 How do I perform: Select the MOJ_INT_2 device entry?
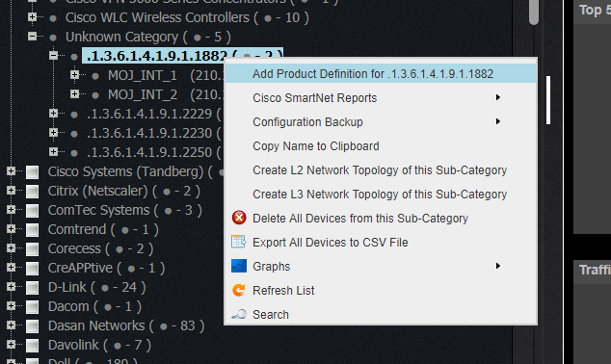click(143, 94)
